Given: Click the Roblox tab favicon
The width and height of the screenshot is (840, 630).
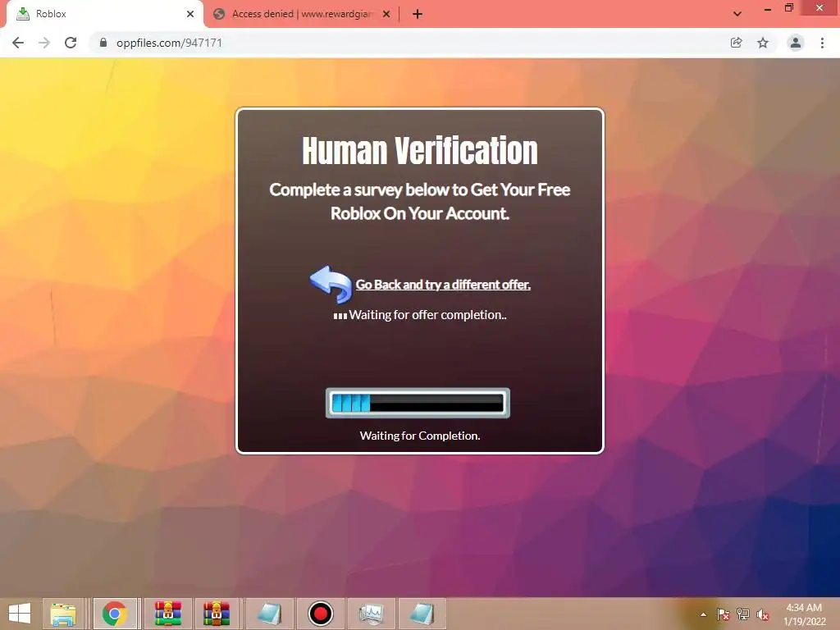Looking at the screenshot, I should 22,14.
